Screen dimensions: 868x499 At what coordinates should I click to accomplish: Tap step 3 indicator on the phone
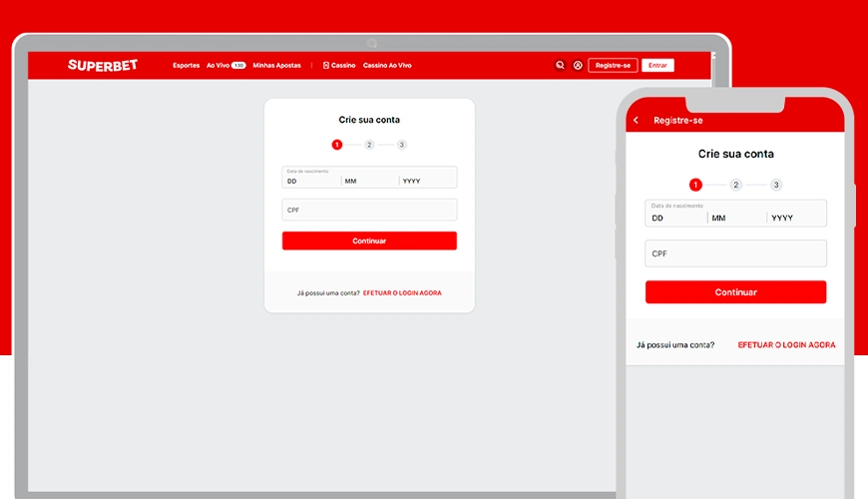(x=776, y=185)
